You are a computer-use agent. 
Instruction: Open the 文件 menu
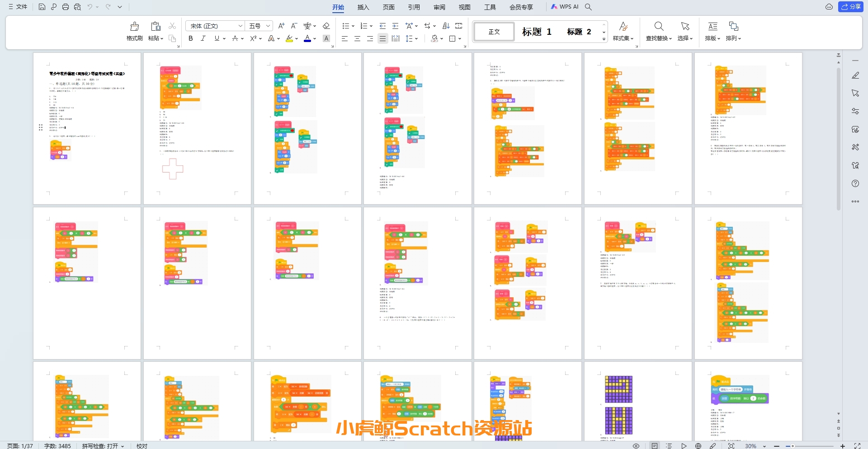coord(18,7)
